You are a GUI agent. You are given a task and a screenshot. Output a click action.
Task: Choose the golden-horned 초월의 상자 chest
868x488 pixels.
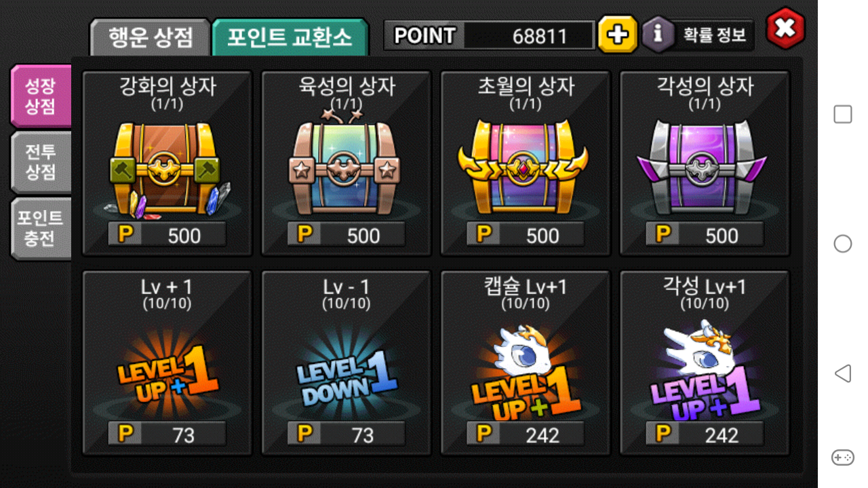coord(525,166)
